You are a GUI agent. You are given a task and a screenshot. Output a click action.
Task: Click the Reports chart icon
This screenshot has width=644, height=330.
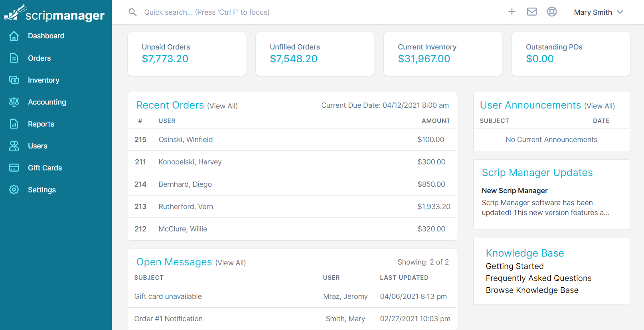tap(14, 124)
